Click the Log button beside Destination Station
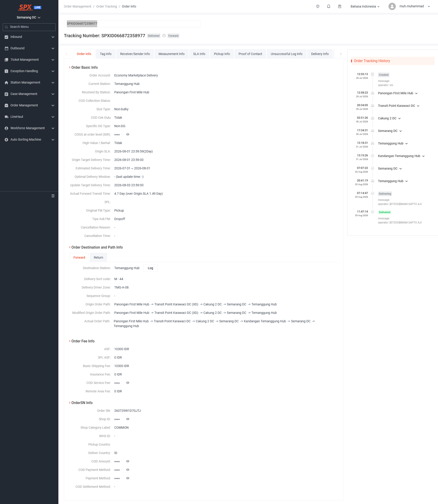The width and height of the screenshot is (438, 504). [150, 268]
